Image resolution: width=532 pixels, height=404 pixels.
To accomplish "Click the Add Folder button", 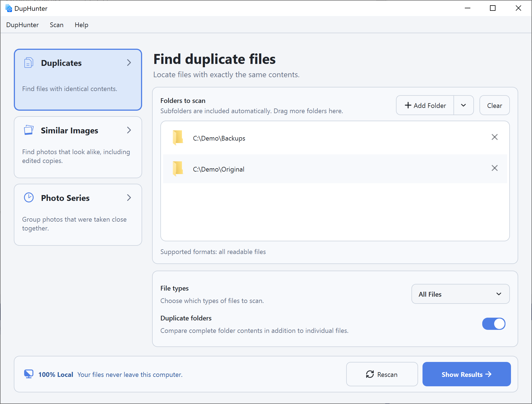I will pyautogui.click(x=425, y=105).
